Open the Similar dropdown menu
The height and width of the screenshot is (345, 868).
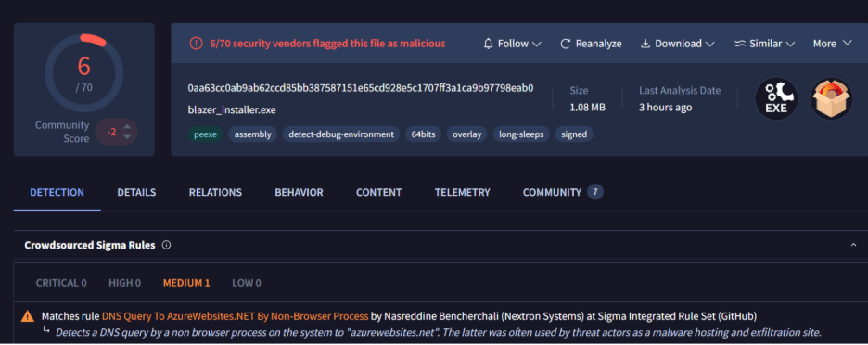coord(764,44)
